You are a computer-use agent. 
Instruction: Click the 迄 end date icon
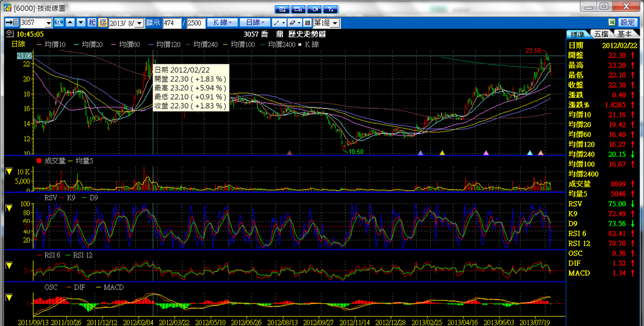(102, 22)
